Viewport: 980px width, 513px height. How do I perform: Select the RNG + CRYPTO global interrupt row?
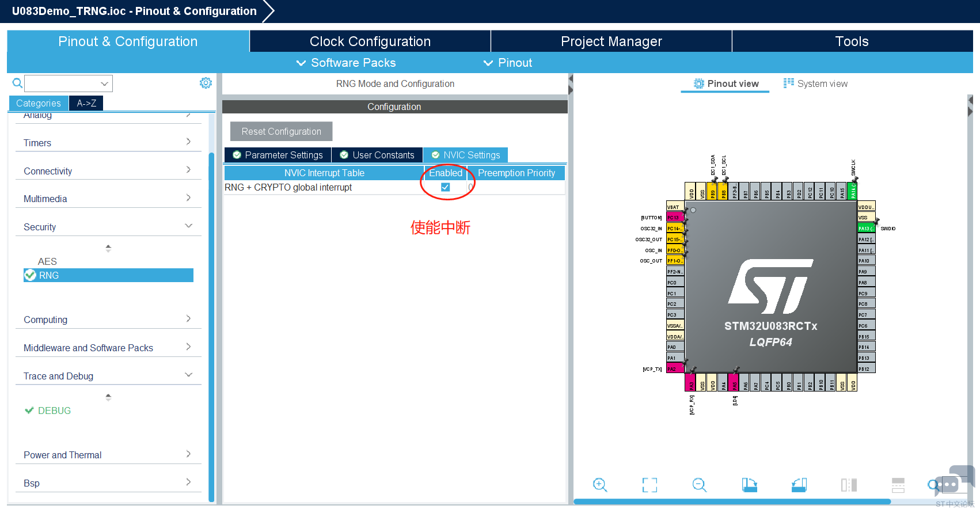click(x=394, y=187)
